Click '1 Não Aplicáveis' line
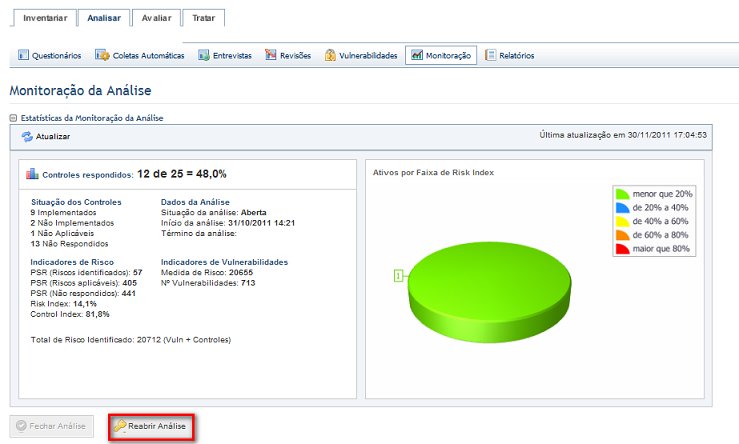Image resolution: width=739 pixels, height=444 pixels. (62, 233)
